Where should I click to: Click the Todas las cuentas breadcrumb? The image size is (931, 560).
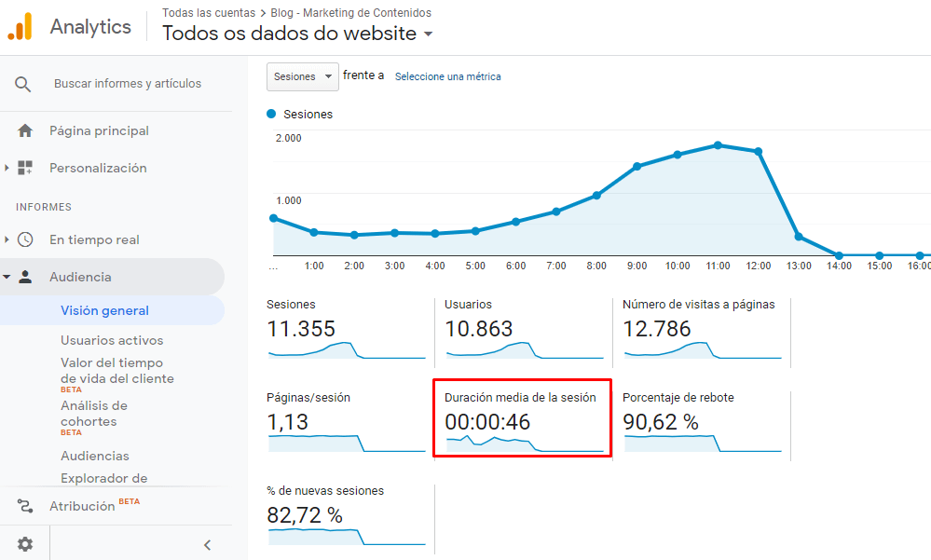point(209,12)
